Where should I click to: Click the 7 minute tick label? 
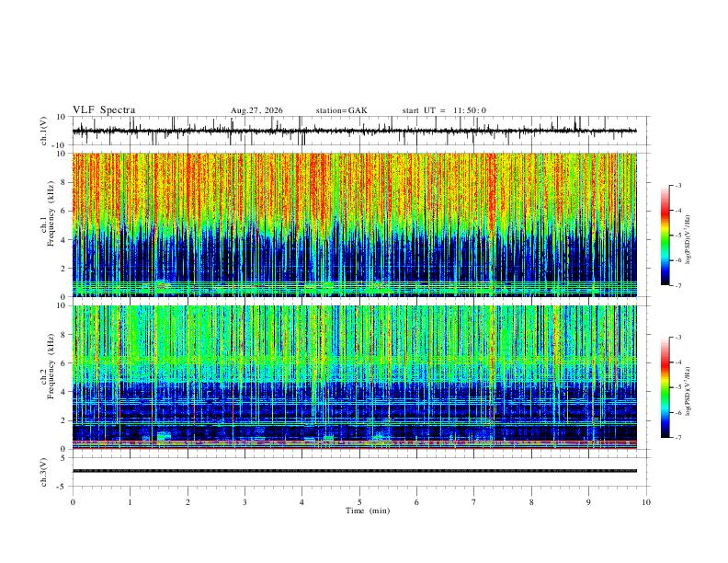[474, 502]
